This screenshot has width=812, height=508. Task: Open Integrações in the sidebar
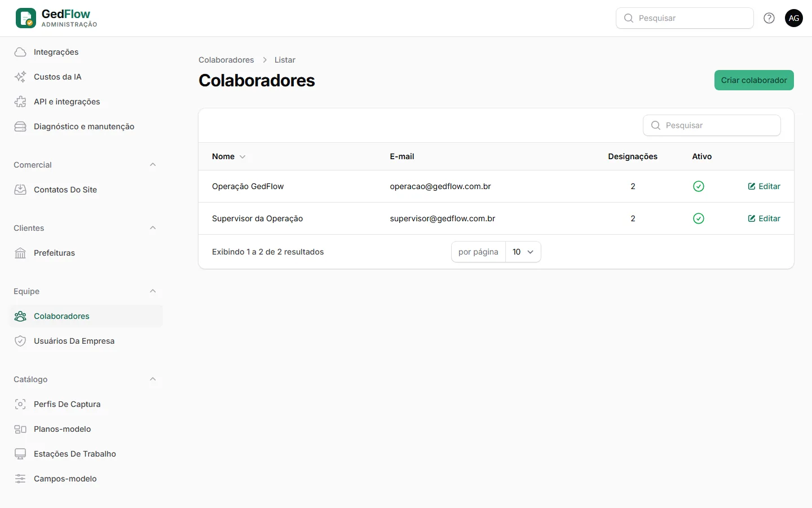(x=86, y=52)
